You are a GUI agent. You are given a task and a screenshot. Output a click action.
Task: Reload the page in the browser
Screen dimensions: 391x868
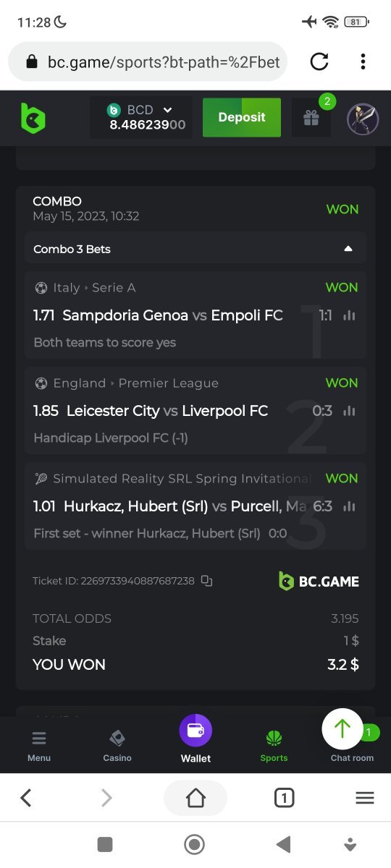pos(319,62)
